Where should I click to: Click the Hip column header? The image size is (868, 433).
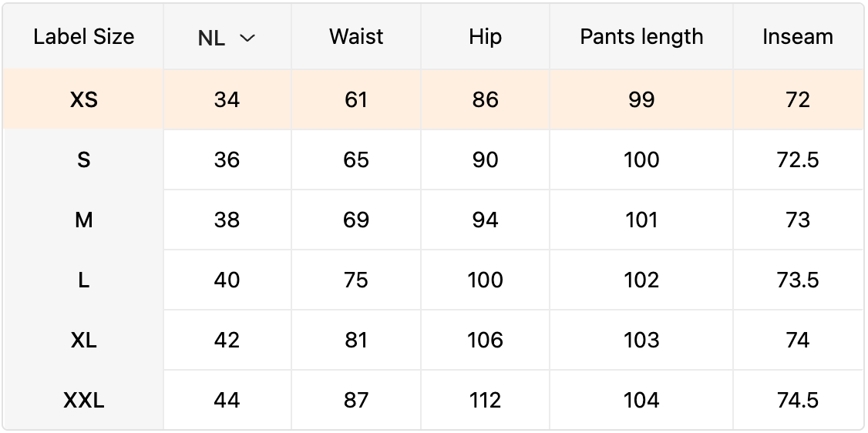click(x=485, y=37)
